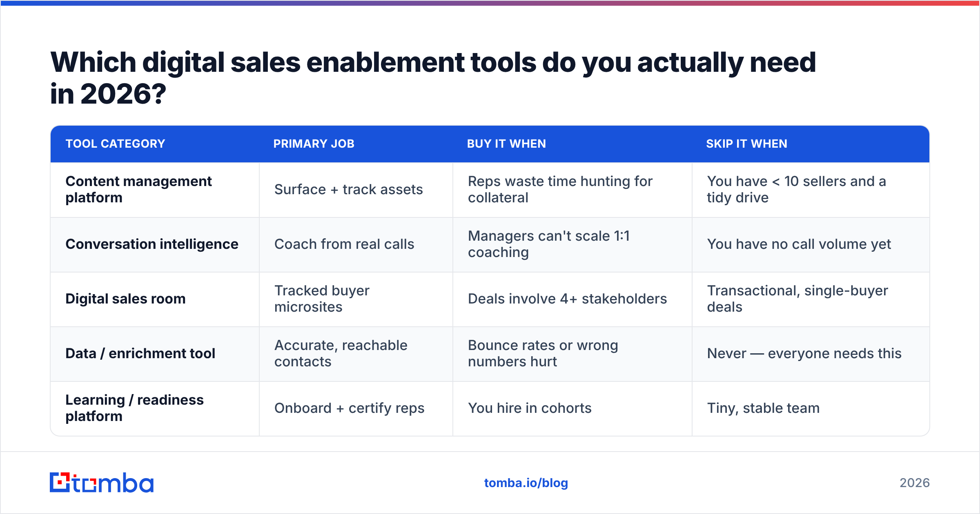
Task: Click 'Deals involve 4+ stakeholders' cell
Action: tap(572, 299)
